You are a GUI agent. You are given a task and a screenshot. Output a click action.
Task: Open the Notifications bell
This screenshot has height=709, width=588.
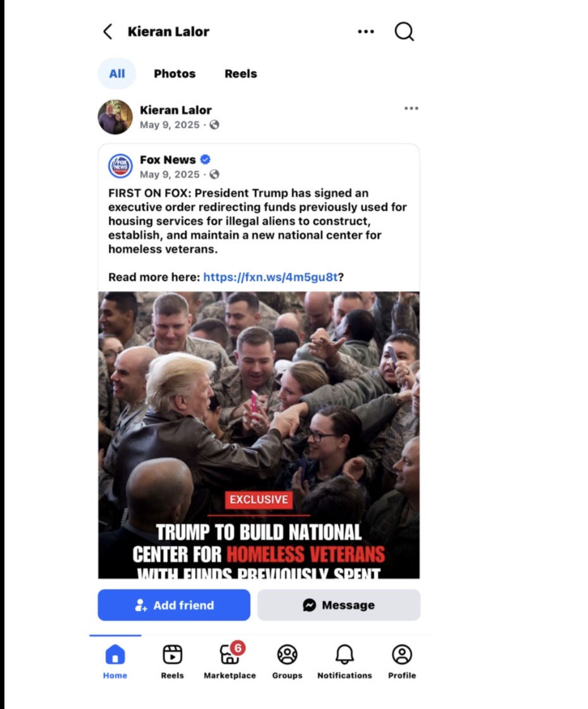click(x=344, y=662)
